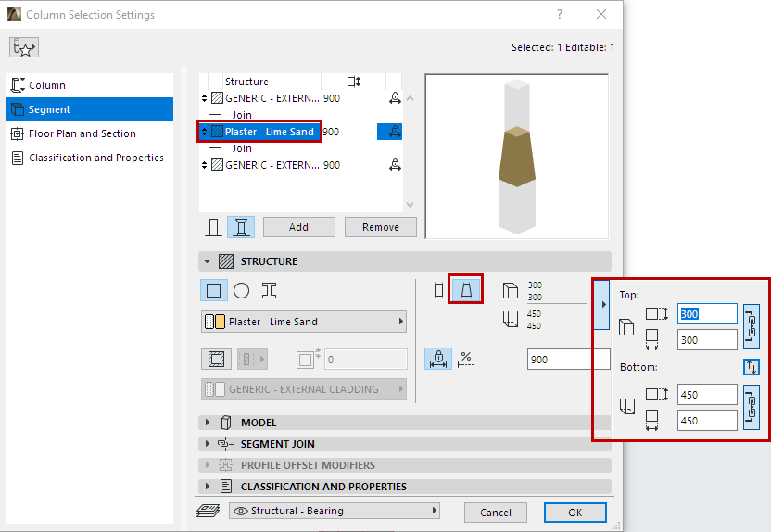Click the MODEL panel icon

(226, 423)
